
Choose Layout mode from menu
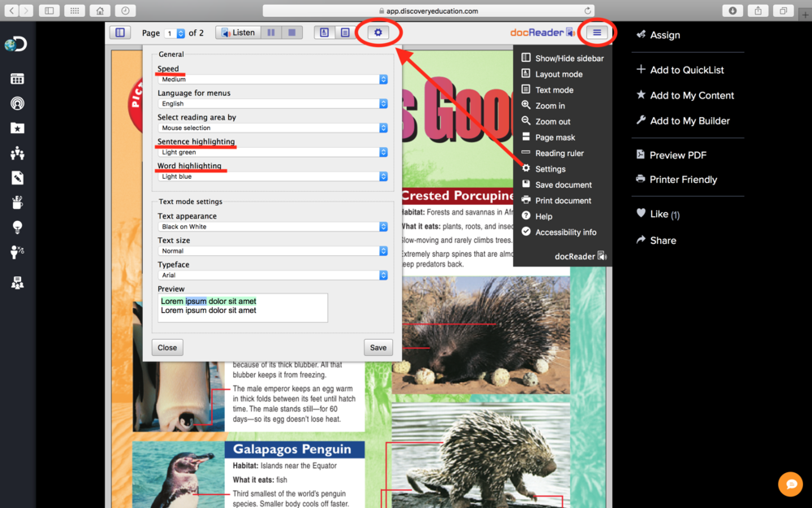[x=552, y=74]
